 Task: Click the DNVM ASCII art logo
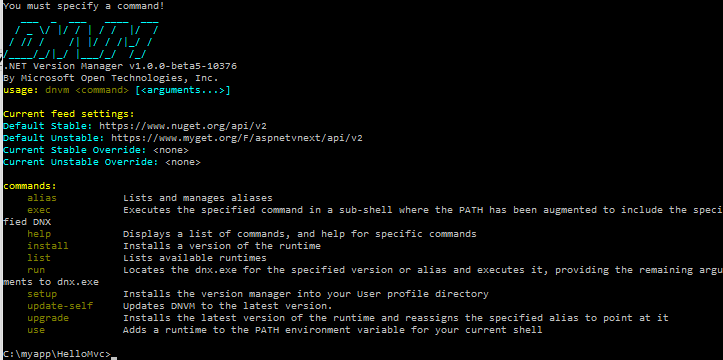pyautogui.click(x=82, y=38)
